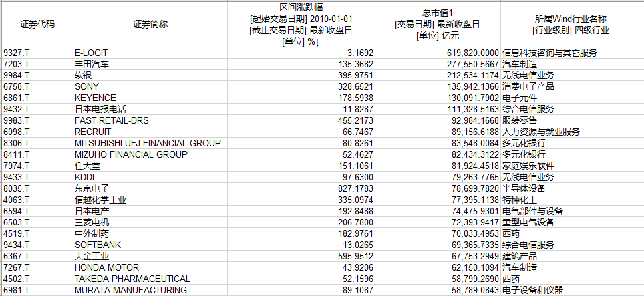644x296 pixels.
Task: Select value 395.9751 in 软银 row
Action: [x=301, y=76]
